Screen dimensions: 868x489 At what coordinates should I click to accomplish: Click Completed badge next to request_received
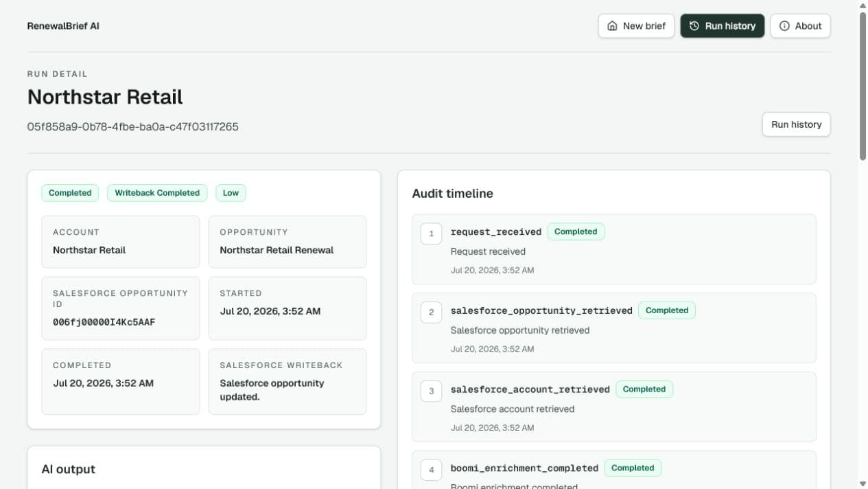[576, 231]
